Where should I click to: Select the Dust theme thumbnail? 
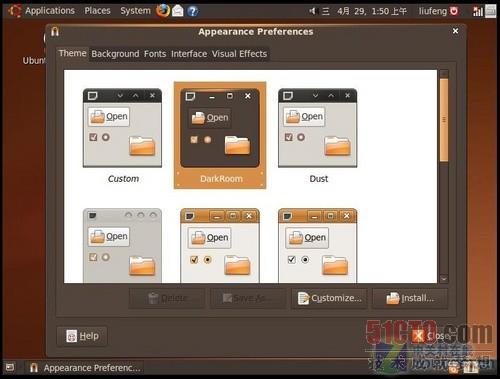coord(318,128)
